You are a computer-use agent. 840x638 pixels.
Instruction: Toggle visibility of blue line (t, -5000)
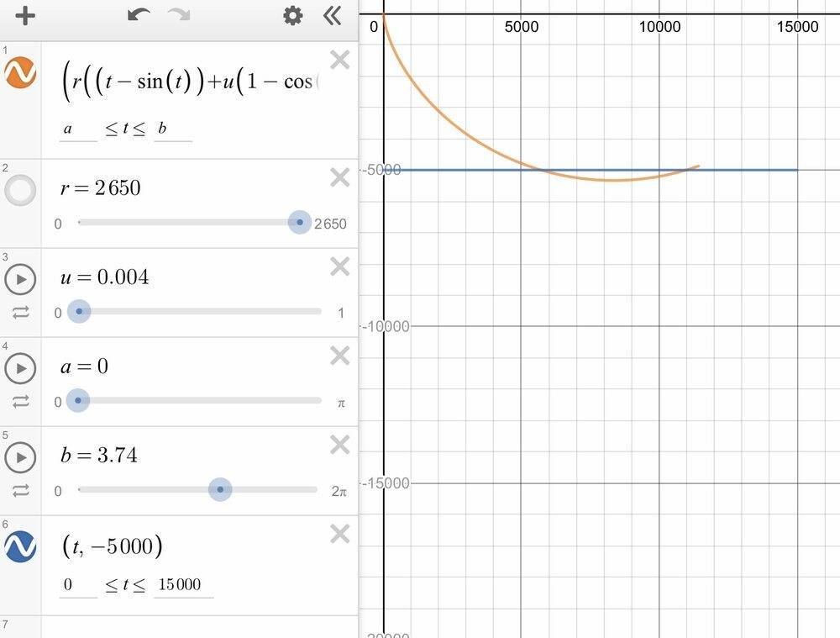(x=20, y=547)
